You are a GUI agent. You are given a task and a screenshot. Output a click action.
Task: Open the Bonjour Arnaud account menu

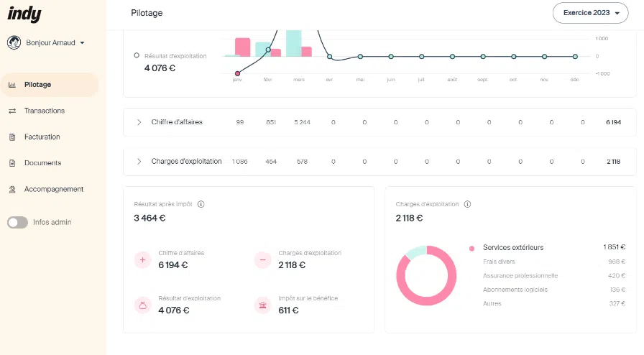(46, 43)
